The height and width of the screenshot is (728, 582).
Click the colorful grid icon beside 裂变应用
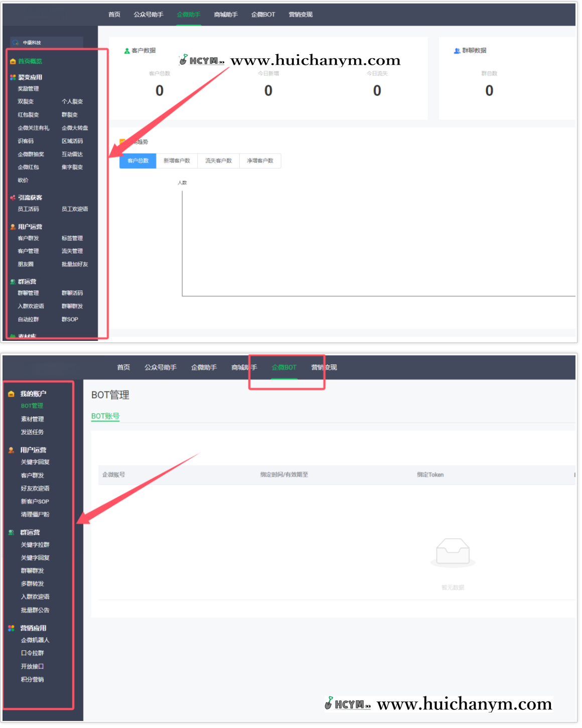click(13, 77)
